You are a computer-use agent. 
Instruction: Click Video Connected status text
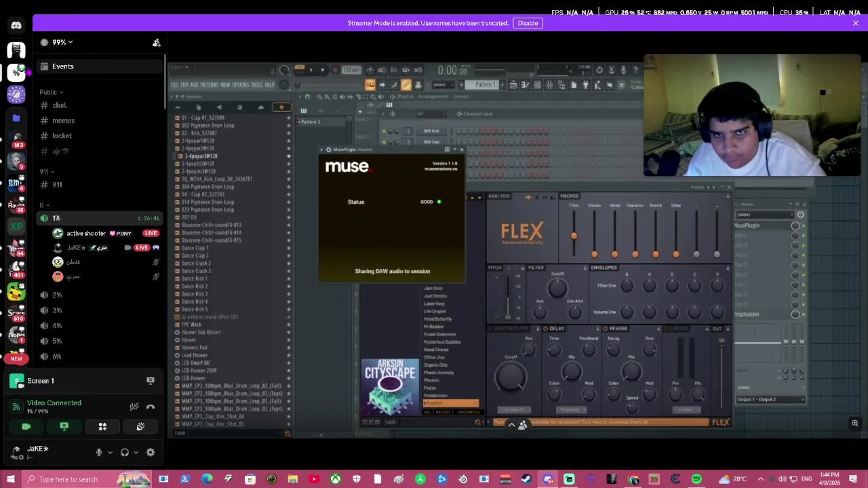[54, 403]
